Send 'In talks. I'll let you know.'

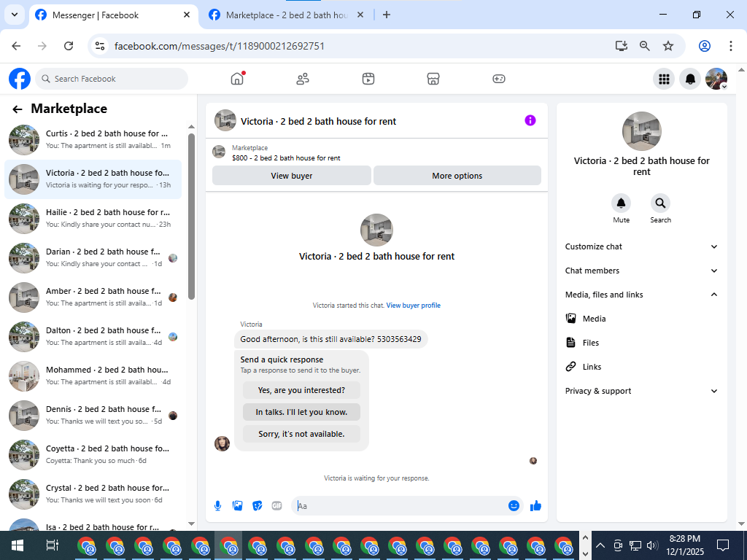click(301, 412)
